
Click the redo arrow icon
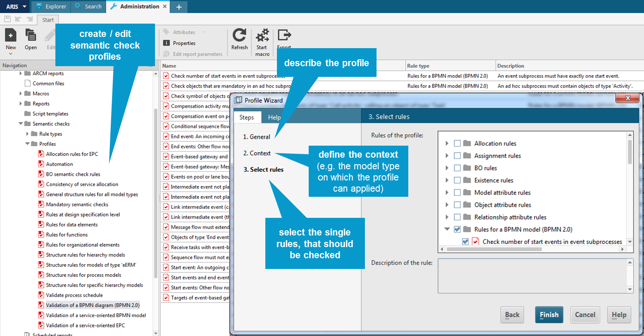[x=29, y=19]
